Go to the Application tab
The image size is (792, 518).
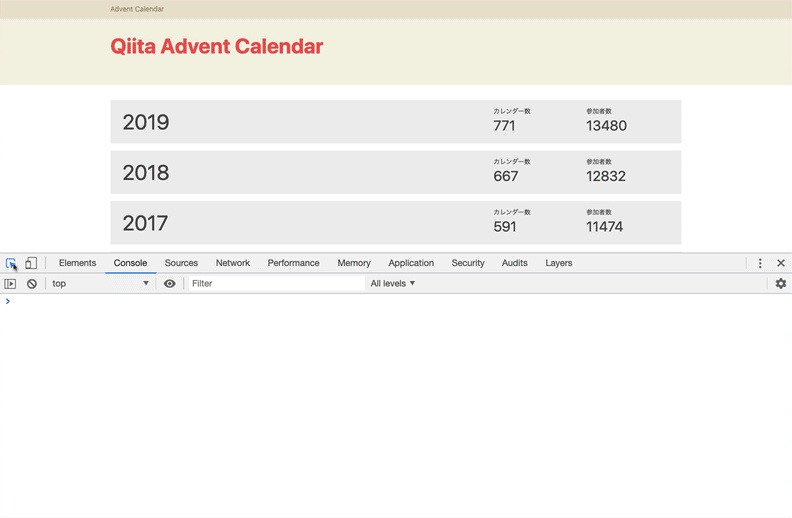tap(411, 263)
